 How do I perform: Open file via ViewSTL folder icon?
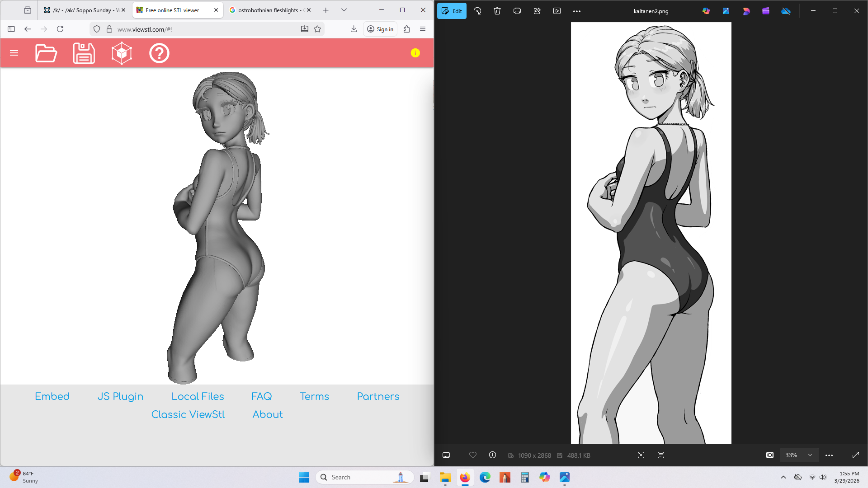[x=46, y=53]
